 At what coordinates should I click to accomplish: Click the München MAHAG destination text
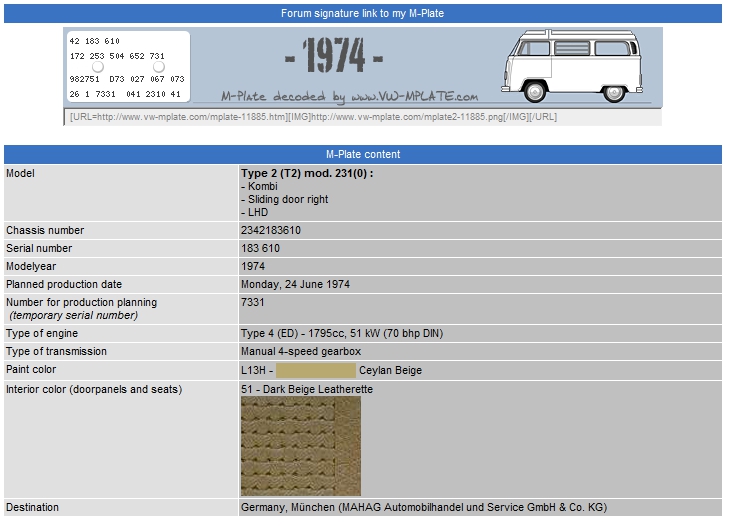[423, 508]
